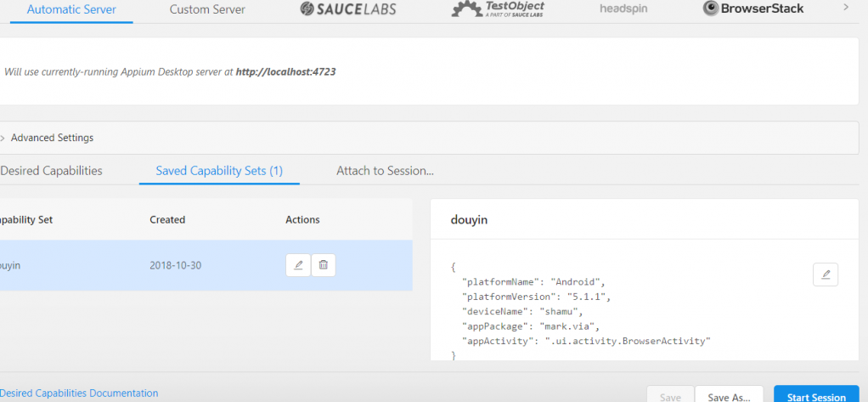Image resolution: width=868 pixels, height=402 pixels.
Task: Edit raw JSON with pencil icon
Action: (x=826, y=274)
